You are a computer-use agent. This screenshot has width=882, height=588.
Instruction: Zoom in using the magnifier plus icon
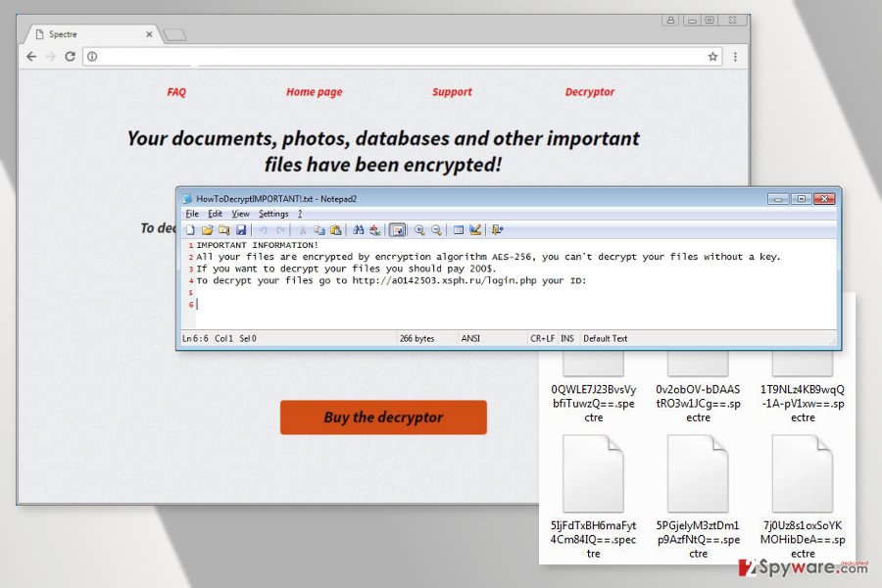point(419,229)
